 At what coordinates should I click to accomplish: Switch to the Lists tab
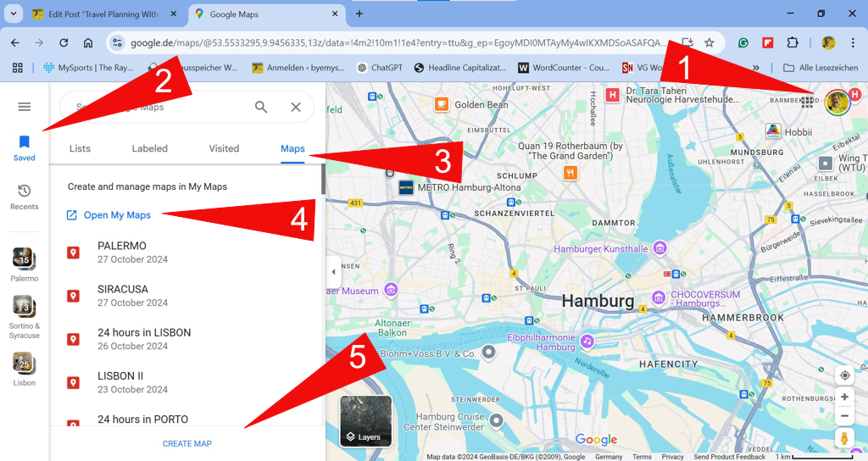80,148
